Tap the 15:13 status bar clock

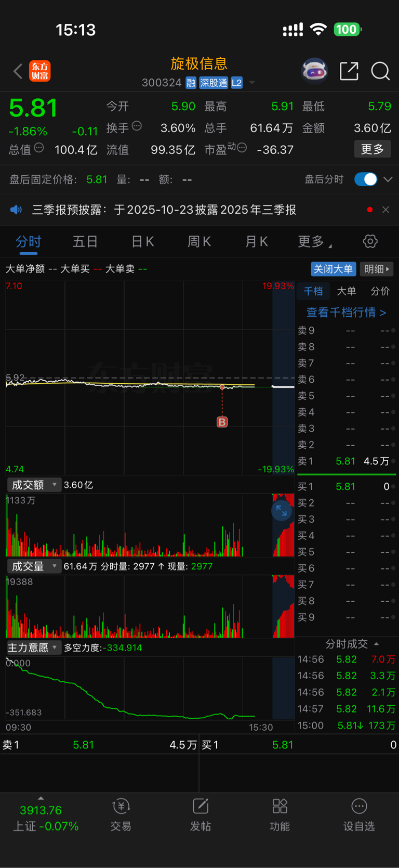[76, 30]
